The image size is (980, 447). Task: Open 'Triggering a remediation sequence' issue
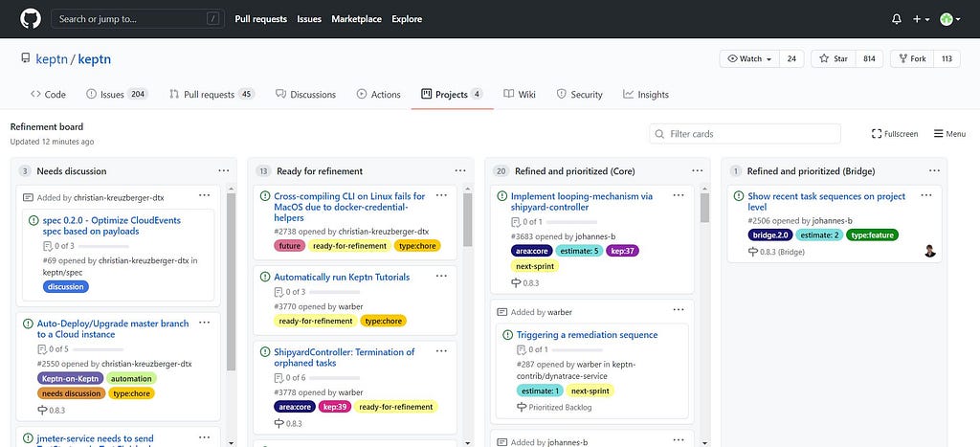(587, 335)
